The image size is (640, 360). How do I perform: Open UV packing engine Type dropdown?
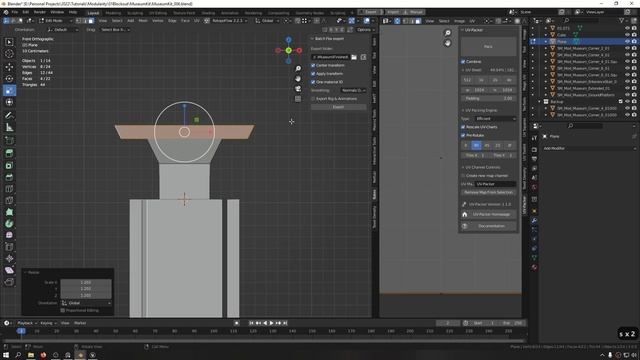[x=496, y=119]
